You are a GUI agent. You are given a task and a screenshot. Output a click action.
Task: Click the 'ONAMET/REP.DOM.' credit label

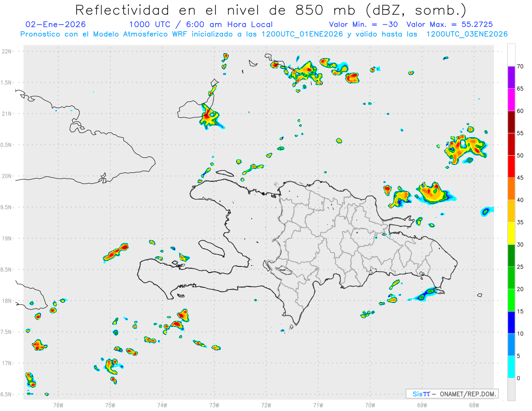[467, 394]
